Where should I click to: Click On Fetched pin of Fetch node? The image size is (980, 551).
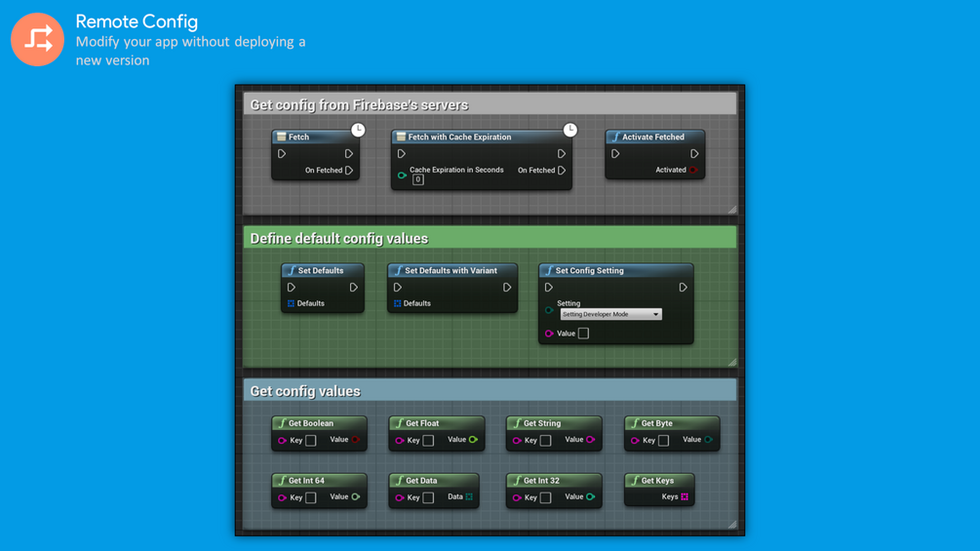click(349, 170)
